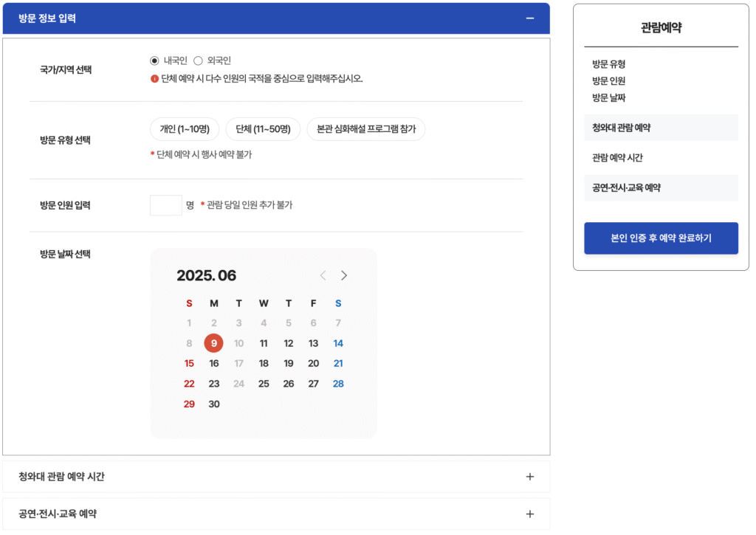Select June 26 on the calendar
Screen dimensions: 756x535
click(x=289, y=384)
